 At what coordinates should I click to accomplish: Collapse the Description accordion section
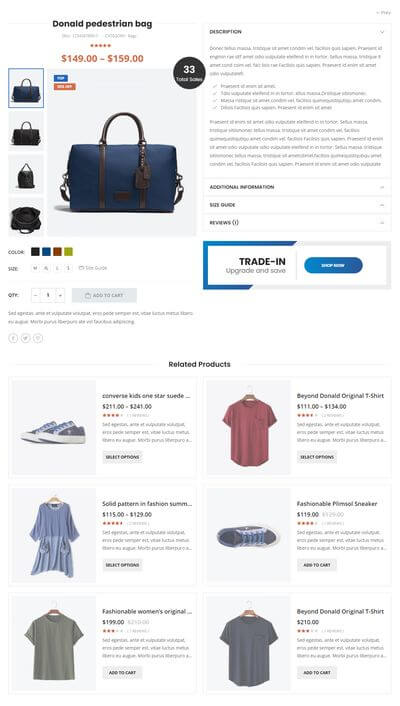click(296, 32)
